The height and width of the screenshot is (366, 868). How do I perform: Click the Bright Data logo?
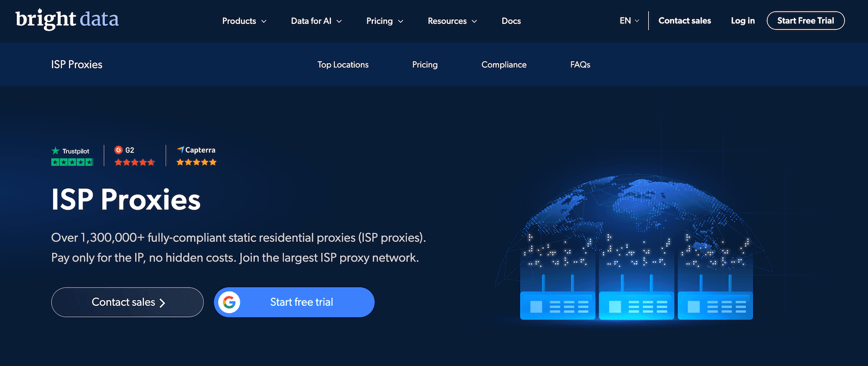[x=67, y=20]
